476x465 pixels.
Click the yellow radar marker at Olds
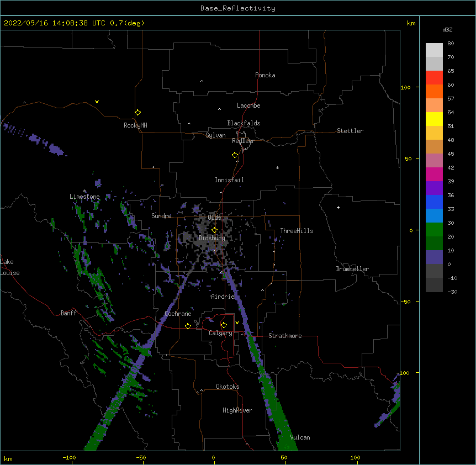214,230
